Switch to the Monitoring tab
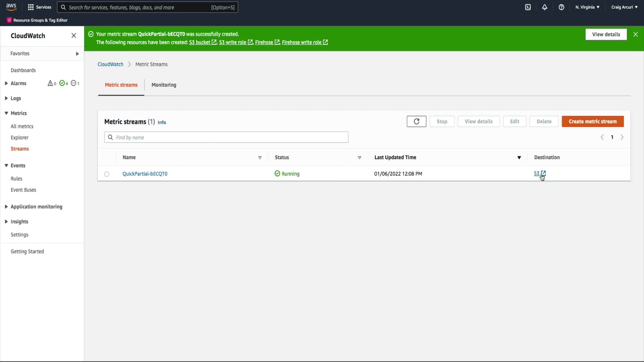This screenshot has height=362, width=644. point(164,85)
